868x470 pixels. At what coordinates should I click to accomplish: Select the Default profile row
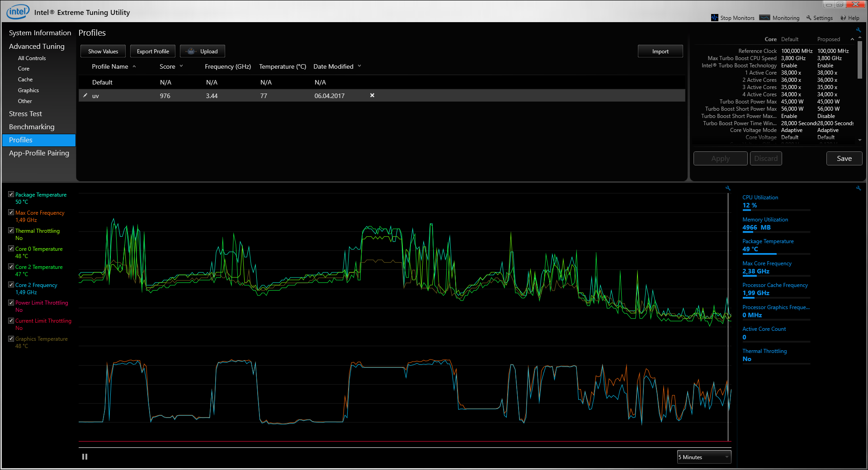(x=382, y=82)
